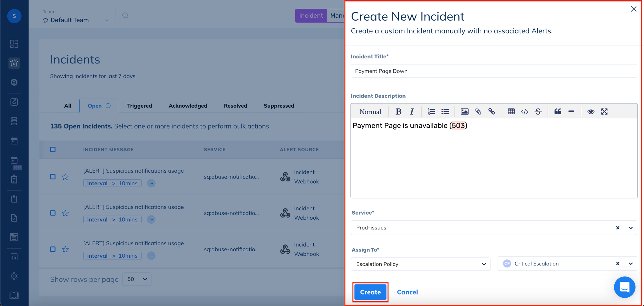Insert a numbered list in description
Viewport: 644px width, 306px height.
click(x=431, y=112)
